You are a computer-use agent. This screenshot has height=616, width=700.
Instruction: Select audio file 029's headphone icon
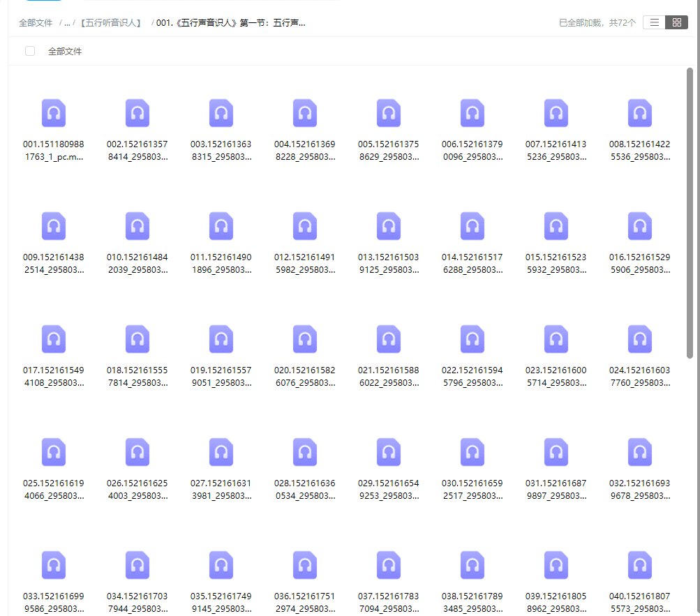388,451
